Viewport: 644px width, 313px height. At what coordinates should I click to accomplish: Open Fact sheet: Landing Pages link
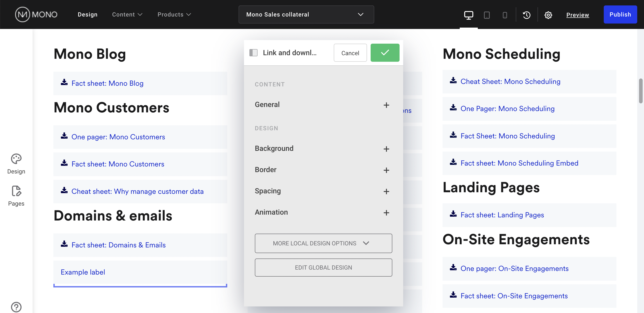click(502, 215)
